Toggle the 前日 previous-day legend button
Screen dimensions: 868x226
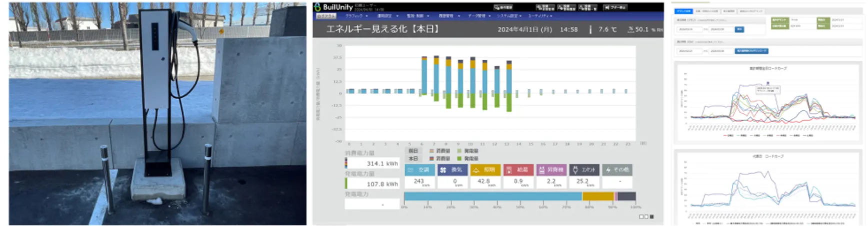(413, 151)
